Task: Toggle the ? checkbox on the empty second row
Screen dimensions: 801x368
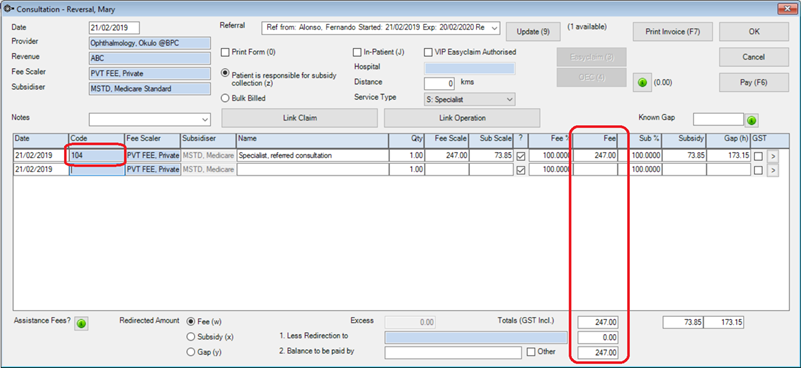Action: [521, 170]
